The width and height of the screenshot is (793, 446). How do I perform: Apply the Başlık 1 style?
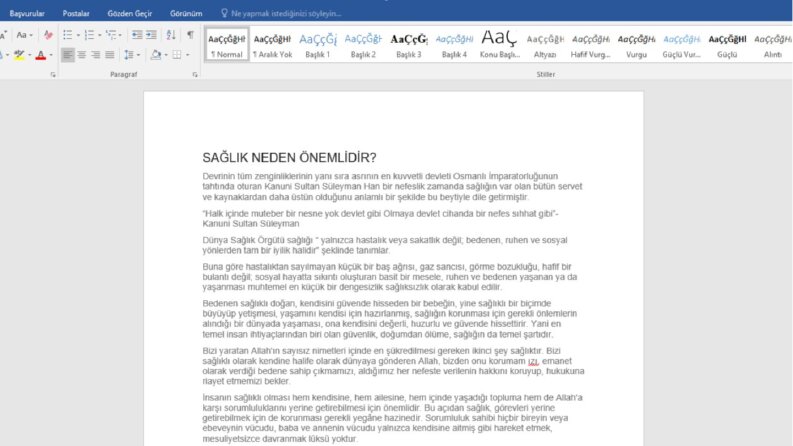point(318,44)
